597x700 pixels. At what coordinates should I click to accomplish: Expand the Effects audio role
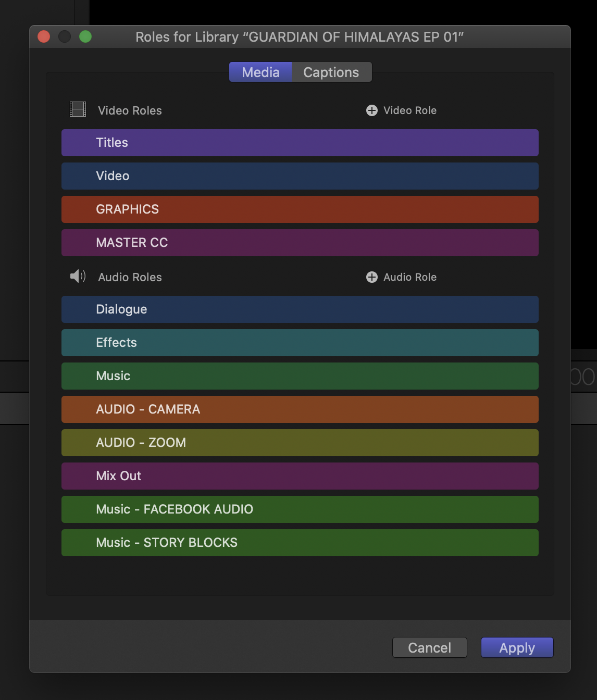300,343
